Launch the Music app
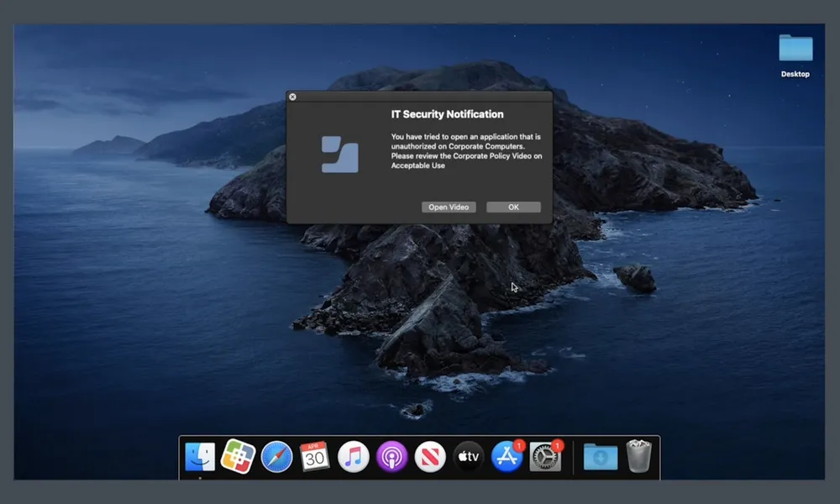This screenshot has height=504, width=840. tap(354, 457)
